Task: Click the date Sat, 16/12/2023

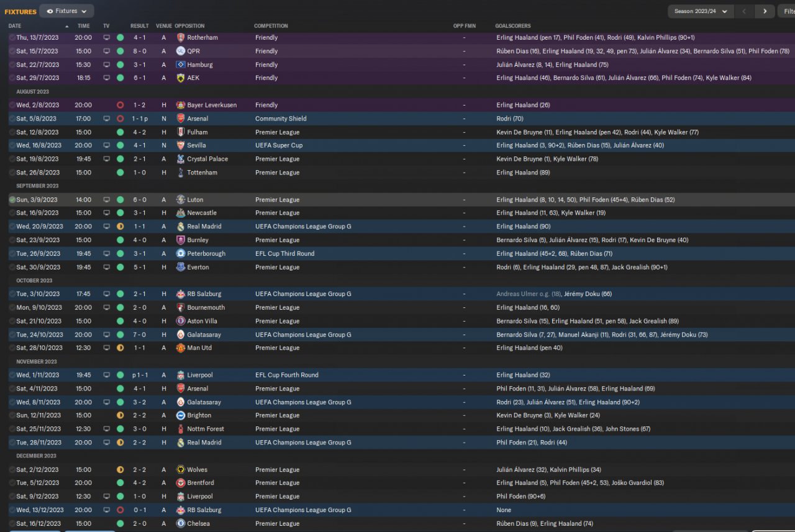Action: click(40, 524)
